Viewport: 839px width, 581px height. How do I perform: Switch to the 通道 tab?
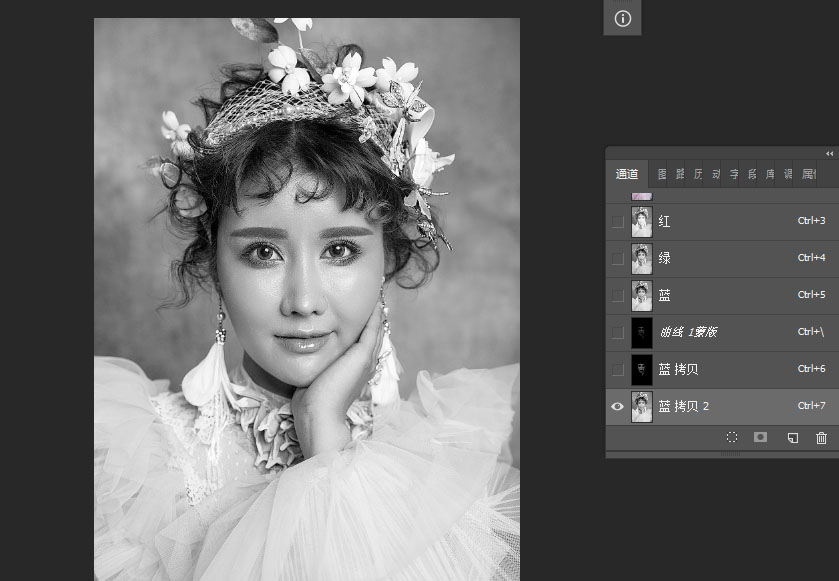point(627,174)
